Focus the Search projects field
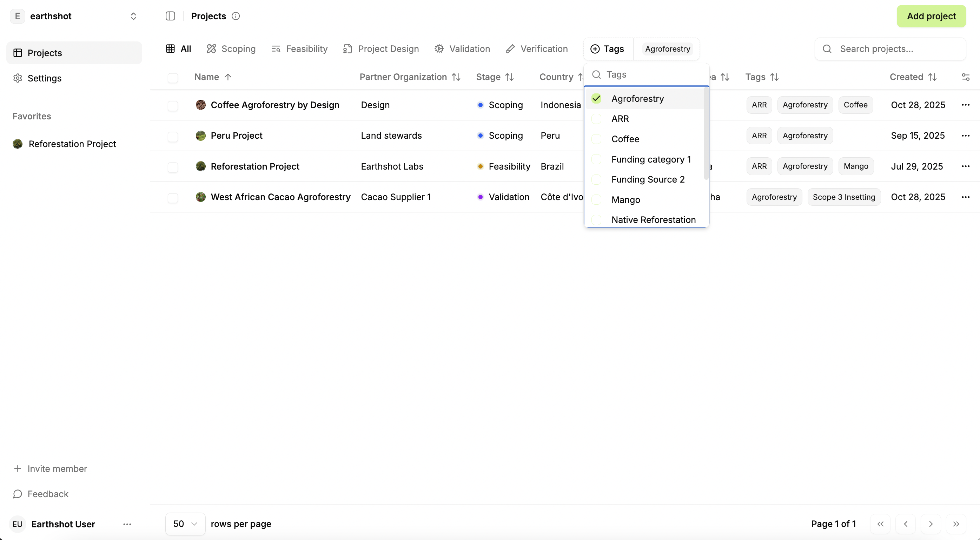The width and height of the screenshot is (980, 540). (x=890, y=49)
